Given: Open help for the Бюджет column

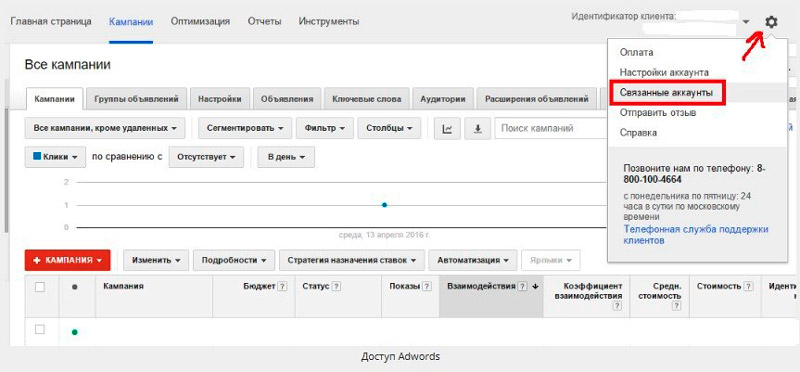Looking at the screenshot, I should 282,287.
